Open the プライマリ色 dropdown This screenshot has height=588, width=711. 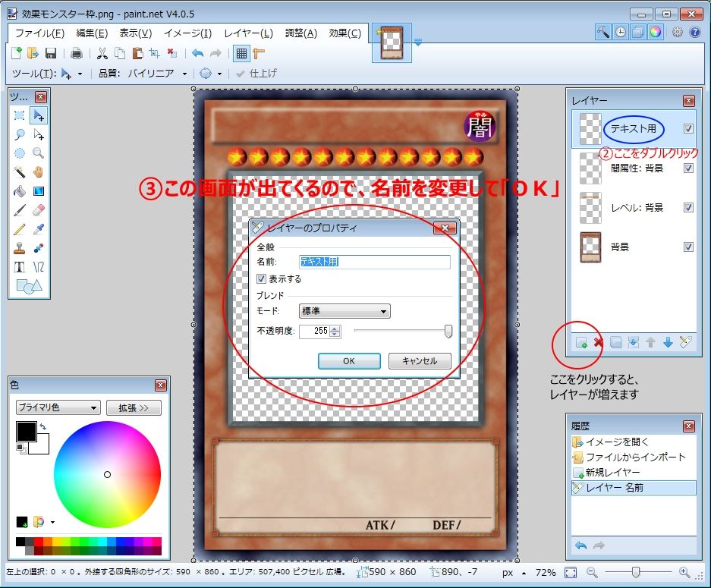tap(58, 407)
